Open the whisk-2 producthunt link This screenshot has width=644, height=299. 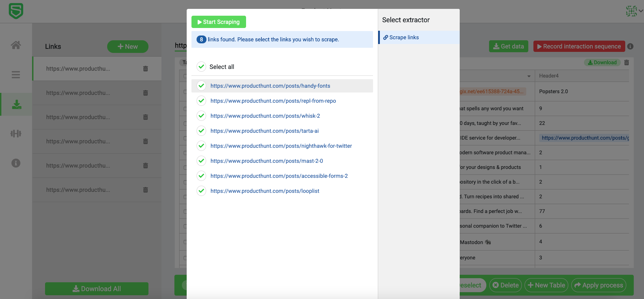click(x=265, y=116)
